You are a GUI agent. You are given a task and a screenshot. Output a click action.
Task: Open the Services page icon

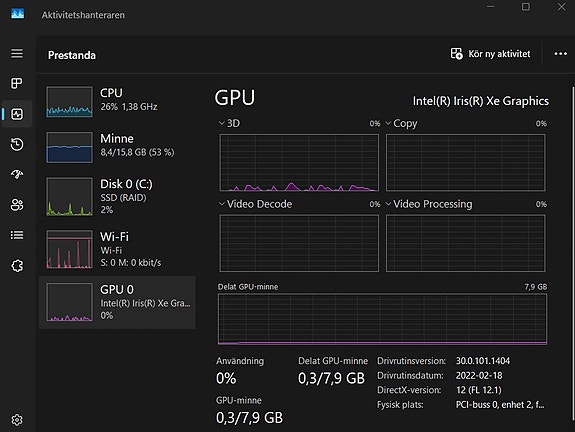(17, 266)
